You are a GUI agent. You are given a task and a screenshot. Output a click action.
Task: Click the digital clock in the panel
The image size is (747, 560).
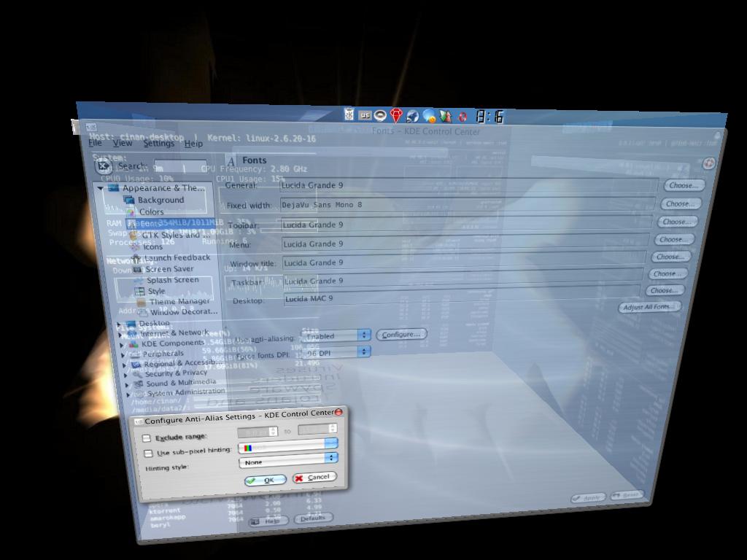(489, 117)
